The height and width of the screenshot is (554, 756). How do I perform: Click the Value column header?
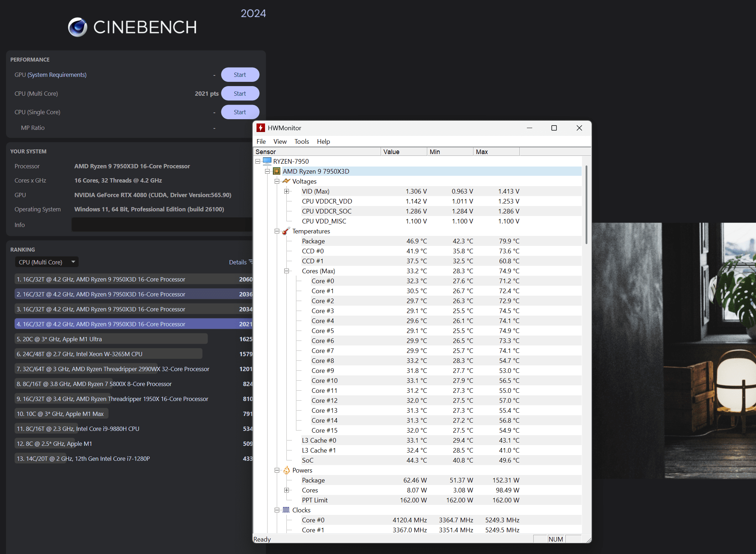[x=404, y=152]
